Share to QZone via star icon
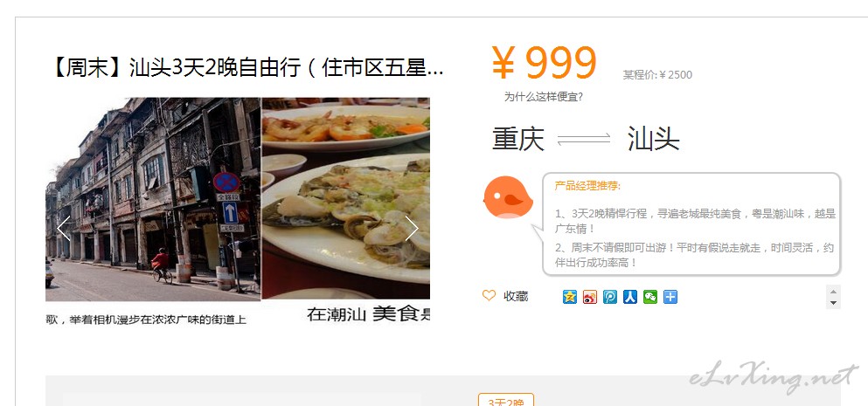The image size is (868, 406). pyautogui.click(x=570, y=297)
